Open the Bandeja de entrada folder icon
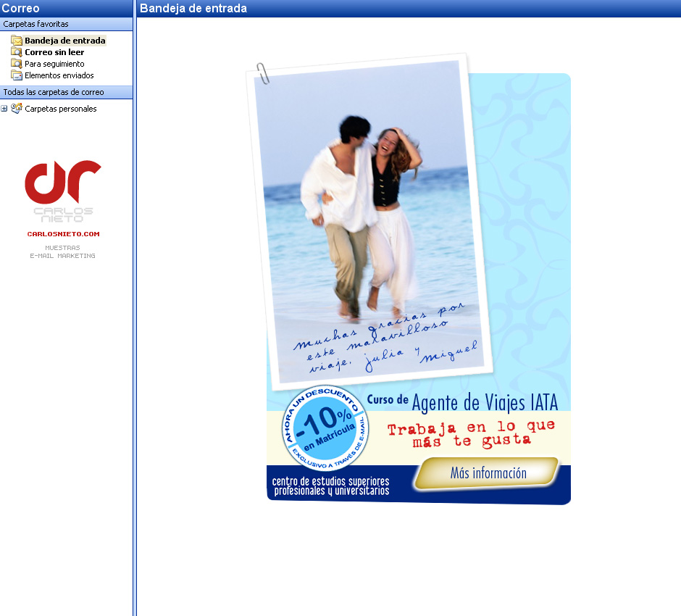The height and width of the screenshot is (616, 681). tap(17, 41)
